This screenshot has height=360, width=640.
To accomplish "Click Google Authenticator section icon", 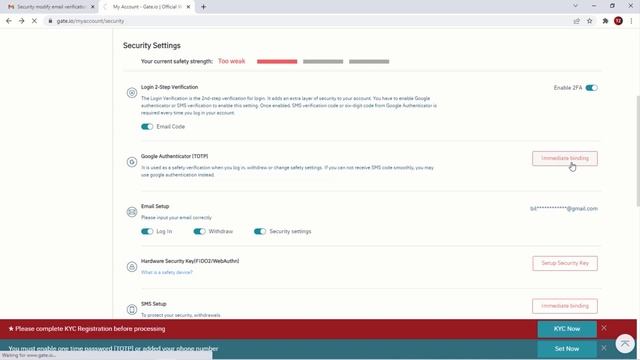I will [132, 162].
